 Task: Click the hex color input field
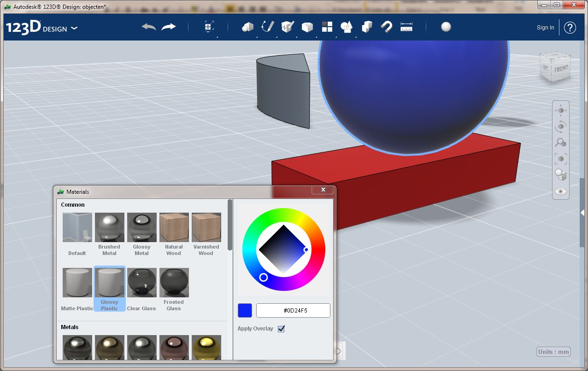click(x=293, y=310)
